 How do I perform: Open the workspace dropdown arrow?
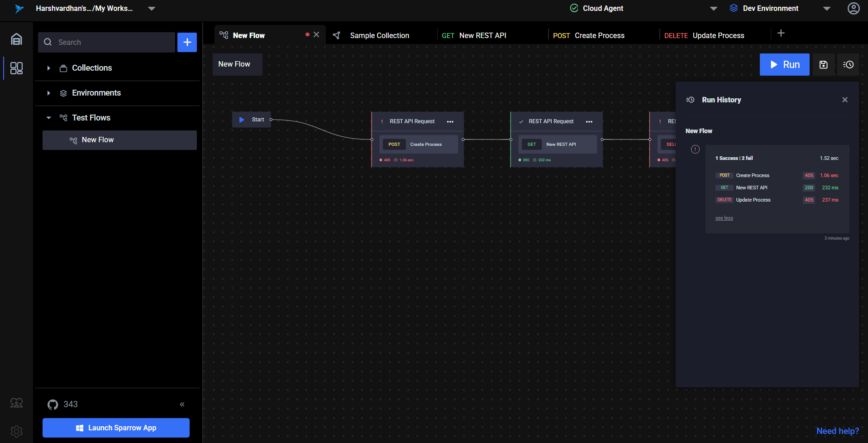[x=152, y=9]
